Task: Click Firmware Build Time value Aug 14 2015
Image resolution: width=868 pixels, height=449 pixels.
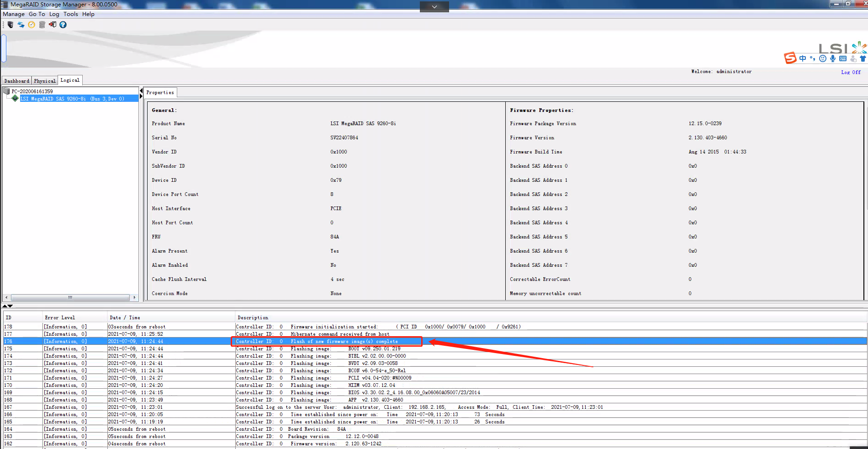Action: coord(717,152)
